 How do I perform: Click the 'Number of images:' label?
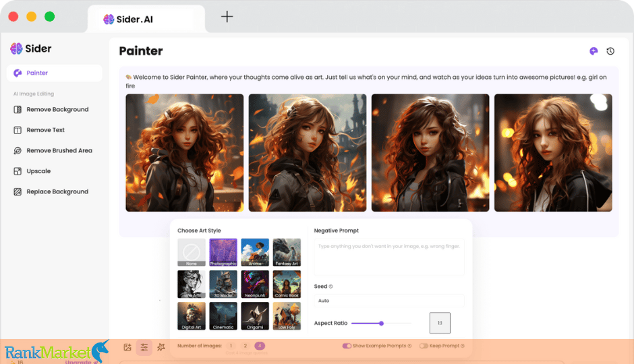pos(200,346)
